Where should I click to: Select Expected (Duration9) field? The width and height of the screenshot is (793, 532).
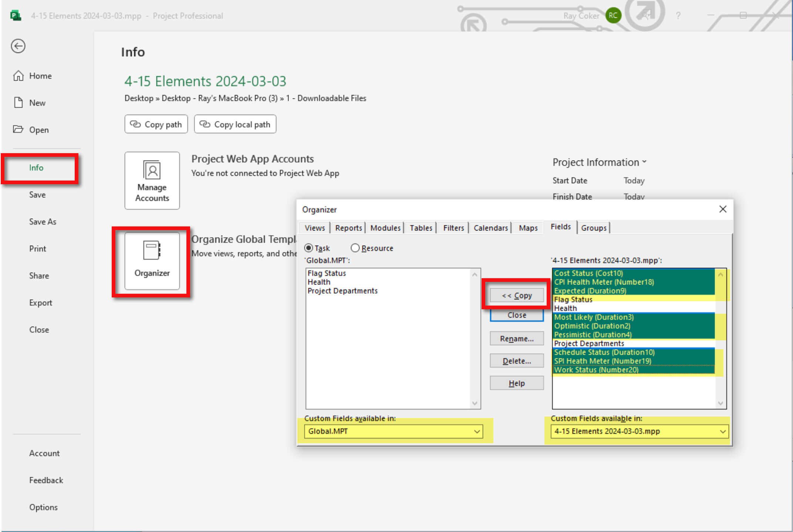[634, 291]
